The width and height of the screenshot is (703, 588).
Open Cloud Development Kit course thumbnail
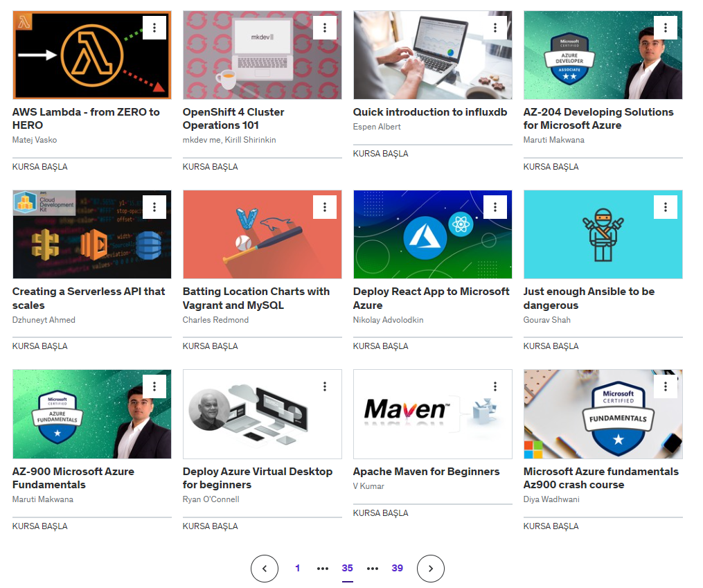(92, 234)
